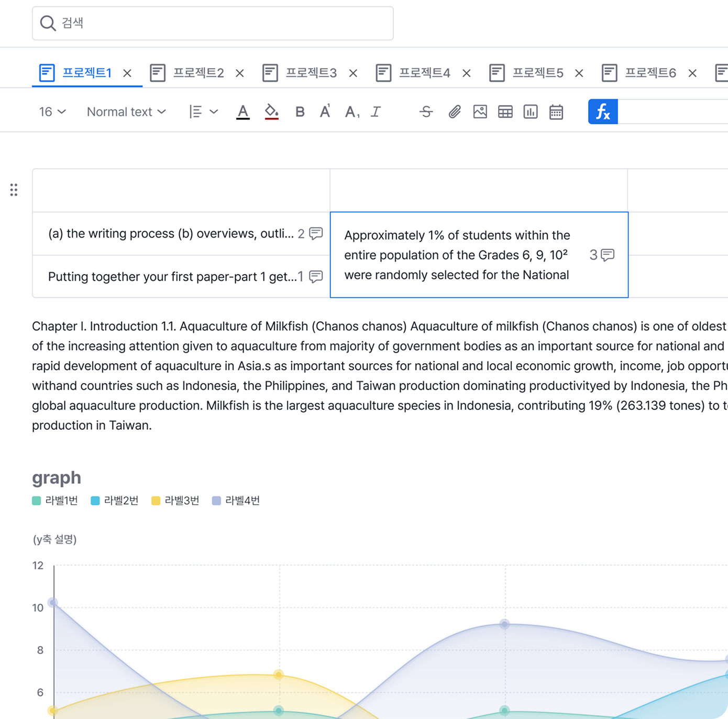728x719 pixels.
Task: Close the 프로젝트5 tab
Action: 579,73
